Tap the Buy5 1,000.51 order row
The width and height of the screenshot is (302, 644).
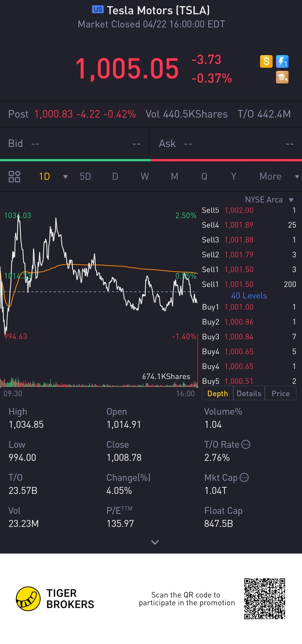[249, 381]
